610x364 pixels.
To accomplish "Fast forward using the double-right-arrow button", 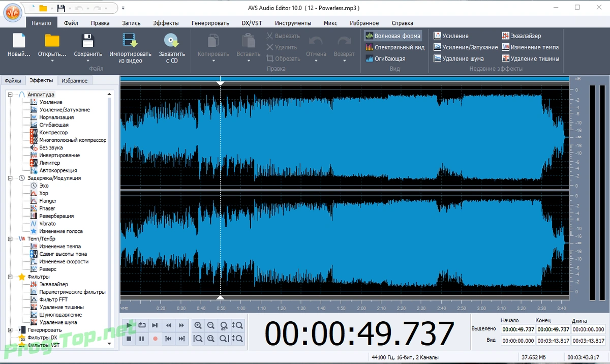I will coord(181,325).
